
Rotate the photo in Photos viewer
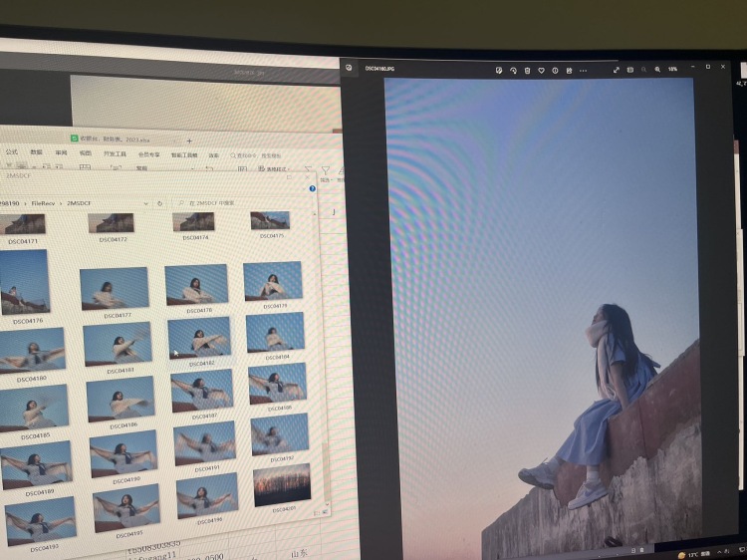tap(513, 71)
